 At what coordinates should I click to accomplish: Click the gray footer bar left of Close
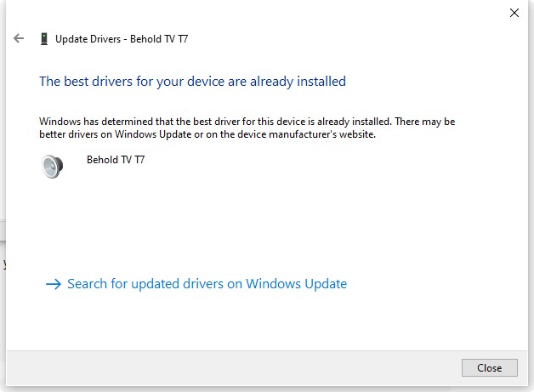coord(230,368)
